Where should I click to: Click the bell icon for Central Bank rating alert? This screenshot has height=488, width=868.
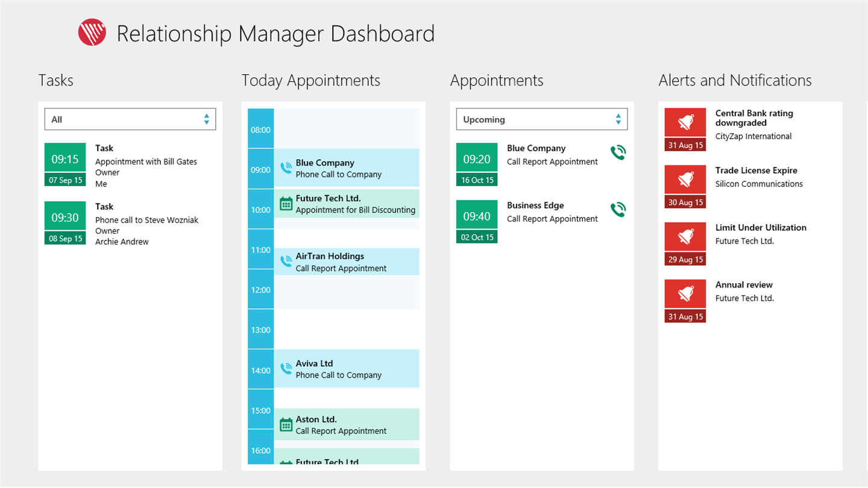click(685, 123)
